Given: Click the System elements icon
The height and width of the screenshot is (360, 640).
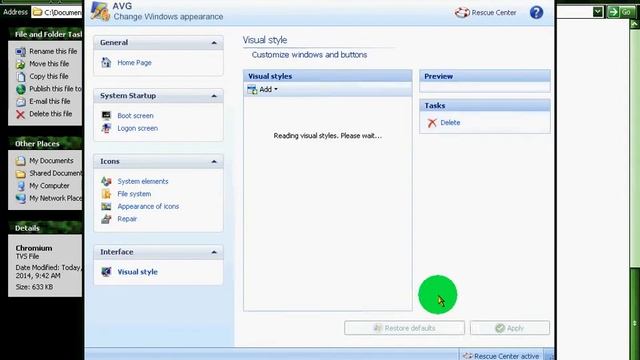Looking at the screenshot, I should pyautogui.click(x=106, y=181).
